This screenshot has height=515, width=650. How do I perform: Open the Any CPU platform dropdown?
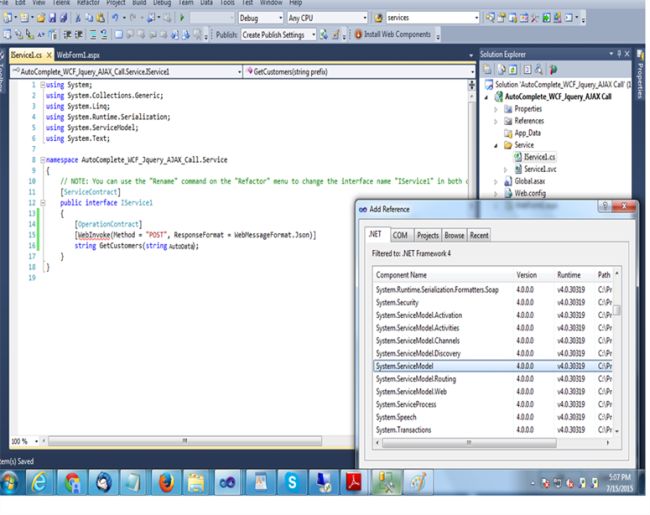[325, 18]
